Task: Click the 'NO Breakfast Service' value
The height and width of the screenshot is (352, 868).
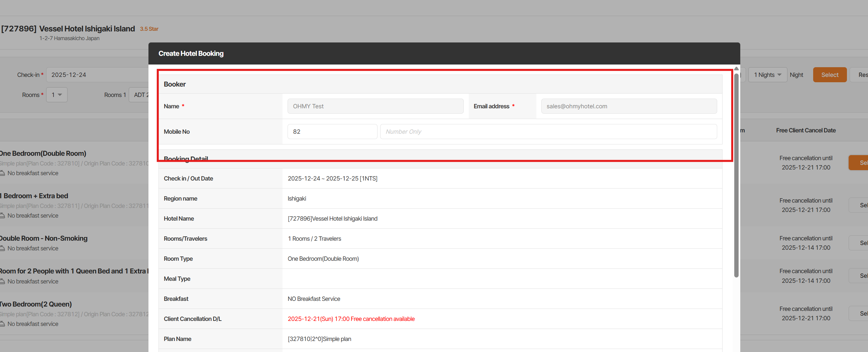Action: tap(314, 299)
